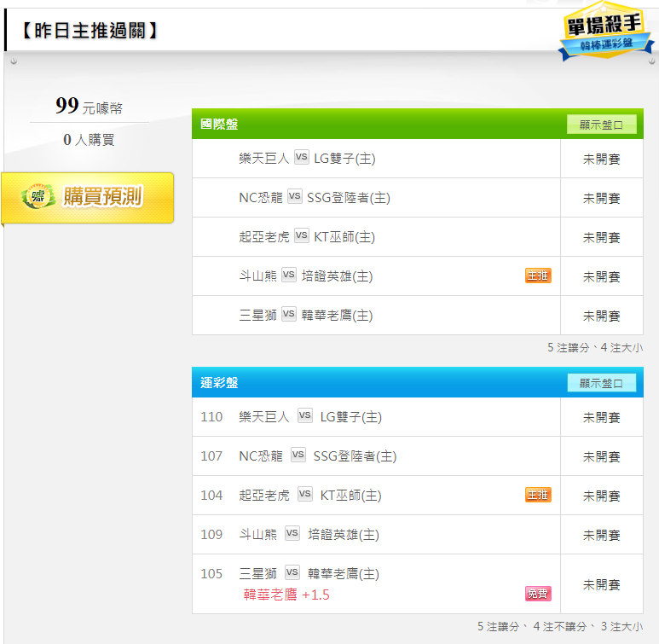Click VS icon in 國際盤 斗山熊 row

289,275
